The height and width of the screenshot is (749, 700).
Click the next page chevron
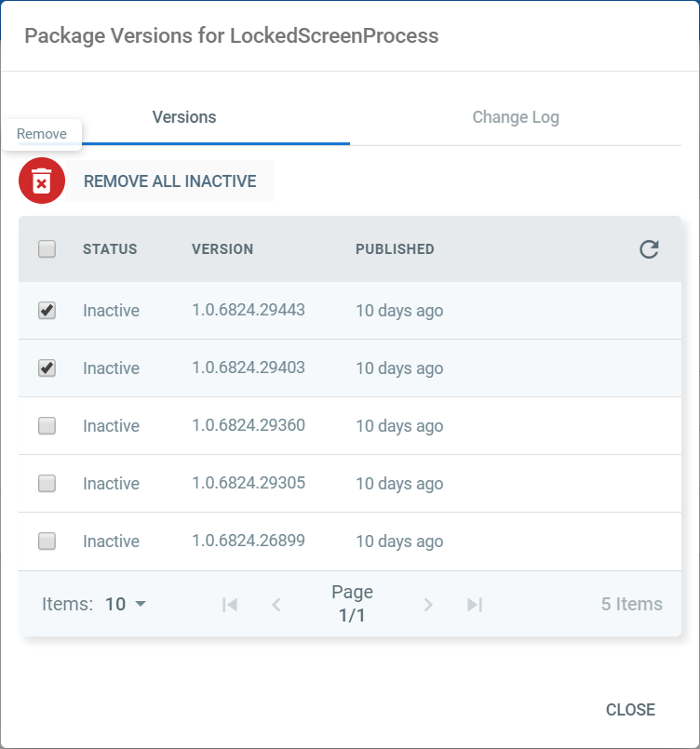point(427,604)
